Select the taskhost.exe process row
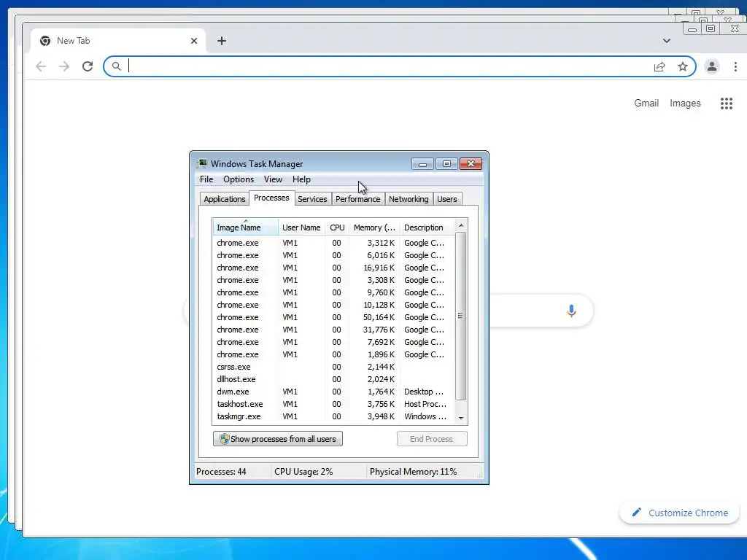 (x=333, y=404)
